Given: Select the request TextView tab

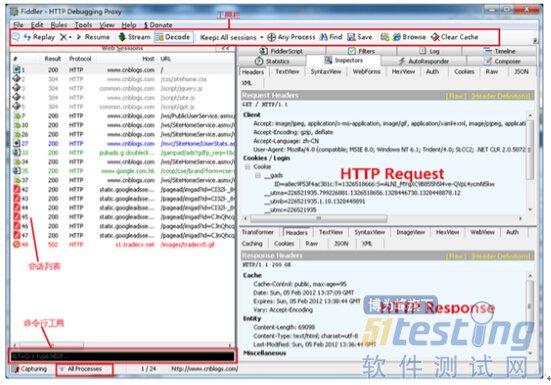Looking at the screenshot, I should [287, 72].
